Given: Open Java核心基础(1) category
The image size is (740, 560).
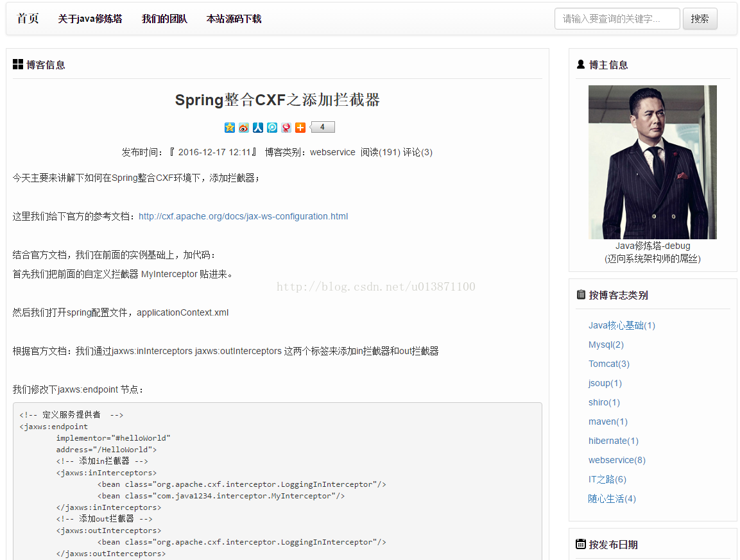Looking at the screenshot, I should point(621,325).
